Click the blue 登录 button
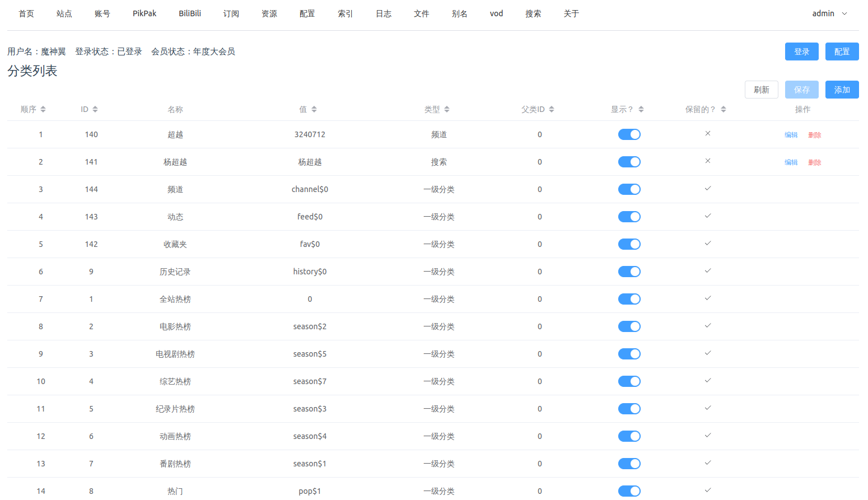Viewport: 868px width, 500px height. [802, 52]
